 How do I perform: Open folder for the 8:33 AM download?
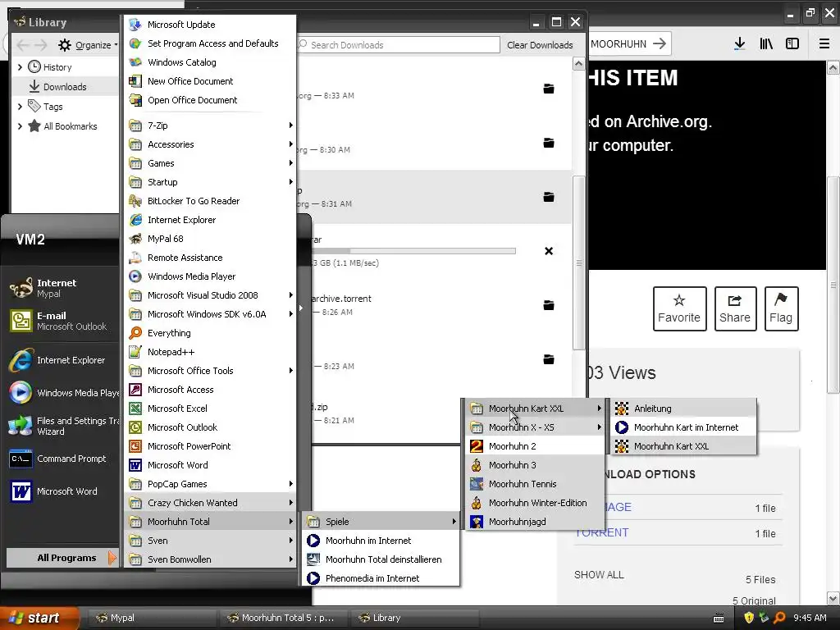coord(549,89)
